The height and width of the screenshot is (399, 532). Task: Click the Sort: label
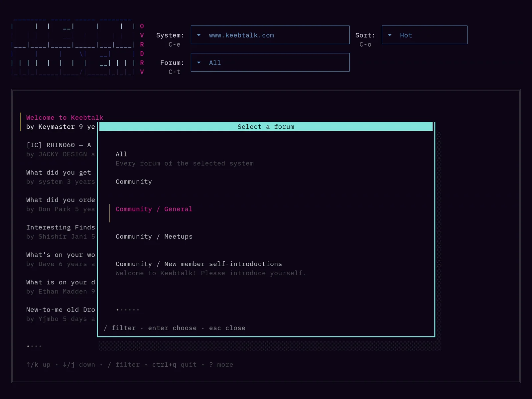click(x=365, y=35)
